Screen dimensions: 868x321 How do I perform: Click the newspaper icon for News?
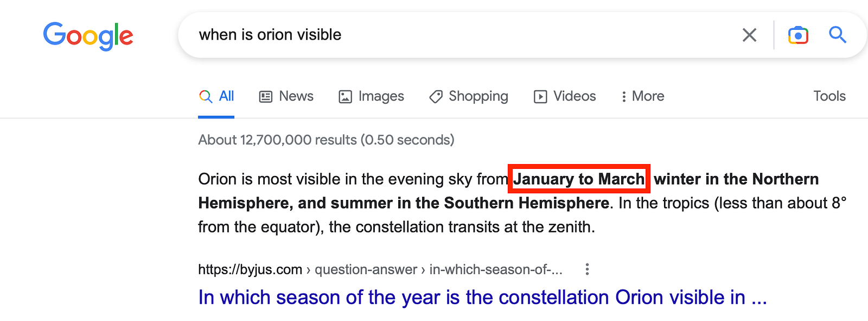click(x=265, y=97)
